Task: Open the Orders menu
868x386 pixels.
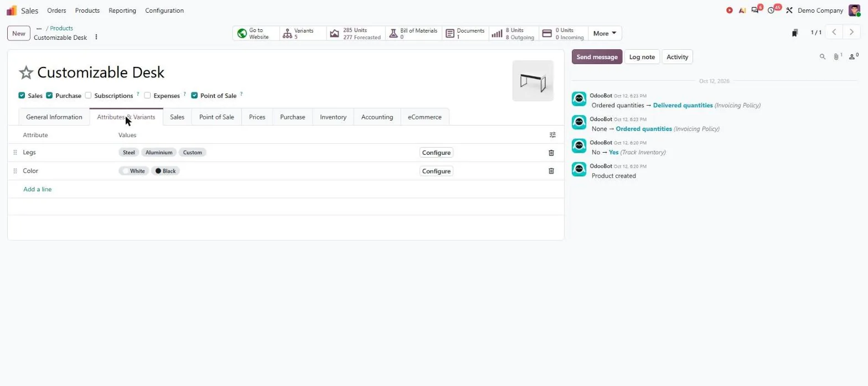Action: pyautogui.click(x=56, y=11)
